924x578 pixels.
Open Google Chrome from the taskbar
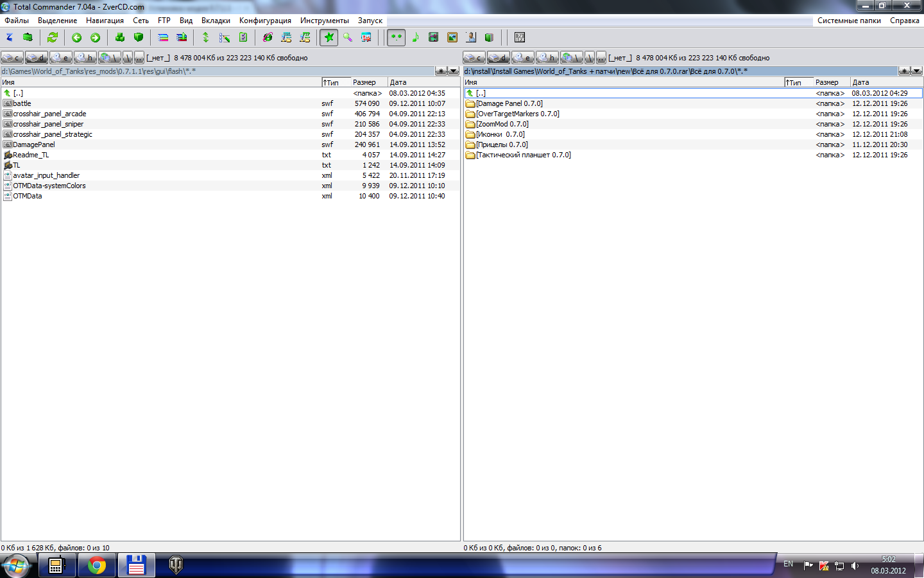click(x=97, y=565)
